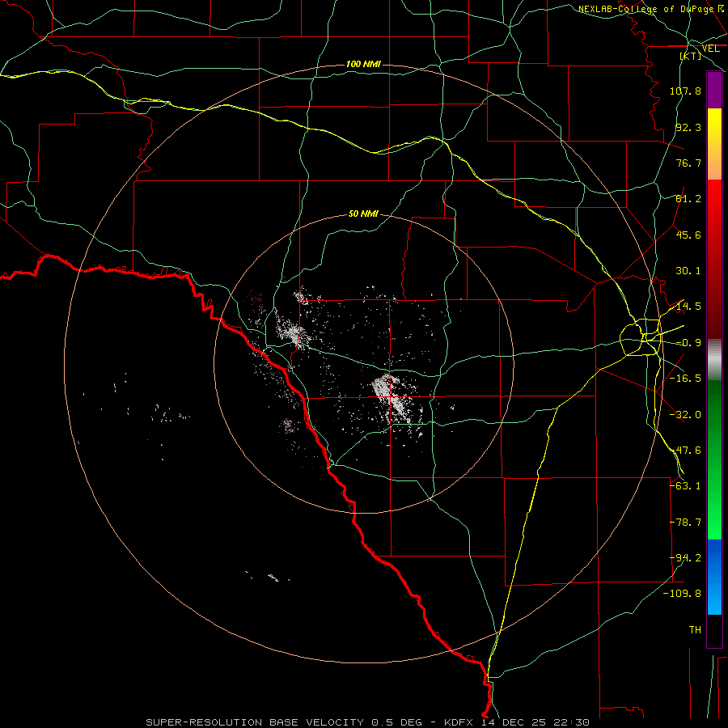
Task: Pick the blue segment of the velocity scale
Action: [714, 577]
